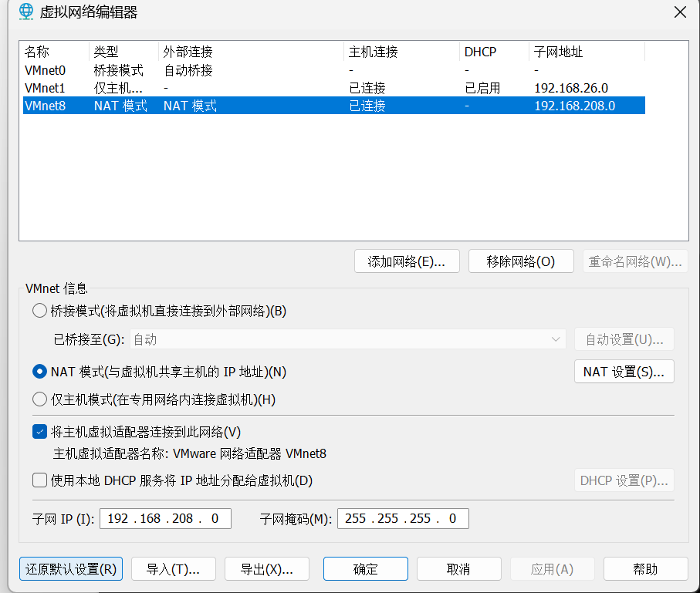Click 已启用 DHCP cell of VMnet1
The image size is (700, 593).
[482, 88]
